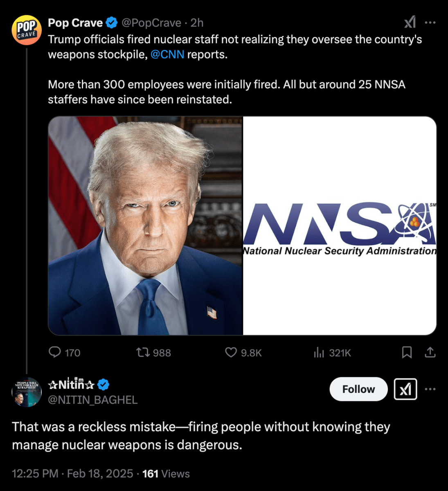This screenshot has height=491, width=448.
Task: Click the Pop Crave display name
Action: (75, 23)
